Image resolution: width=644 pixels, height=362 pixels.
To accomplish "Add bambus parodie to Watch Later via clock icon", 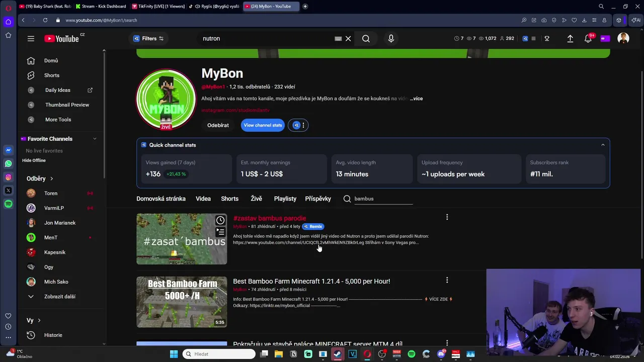I will [x=220, y=220].
